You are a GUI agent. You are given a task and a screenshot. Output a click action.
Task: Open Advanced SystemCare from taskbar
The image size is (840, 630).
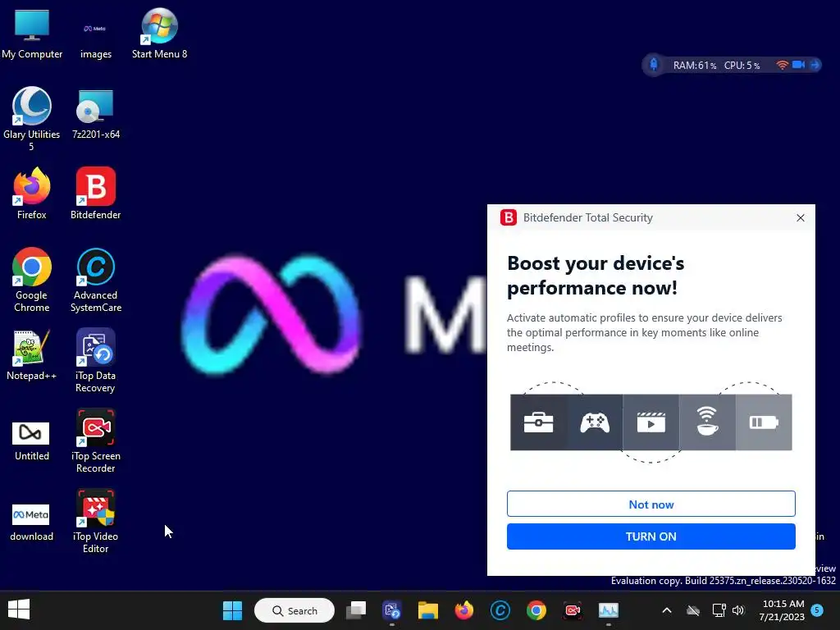coord(500,610)
